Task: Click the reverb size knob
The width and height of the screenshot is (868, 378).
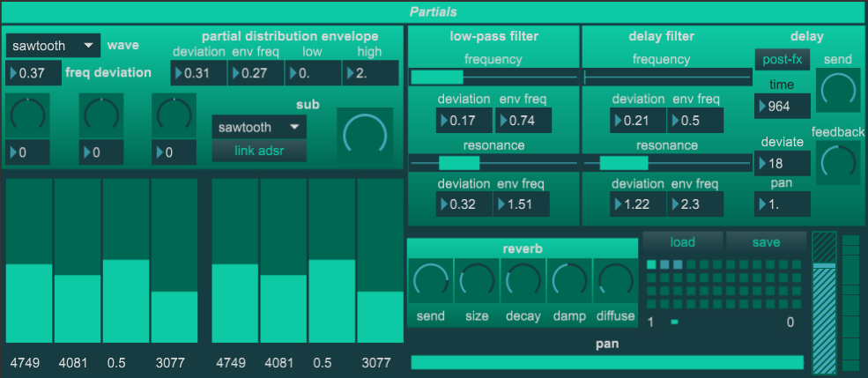Action: 477,280
